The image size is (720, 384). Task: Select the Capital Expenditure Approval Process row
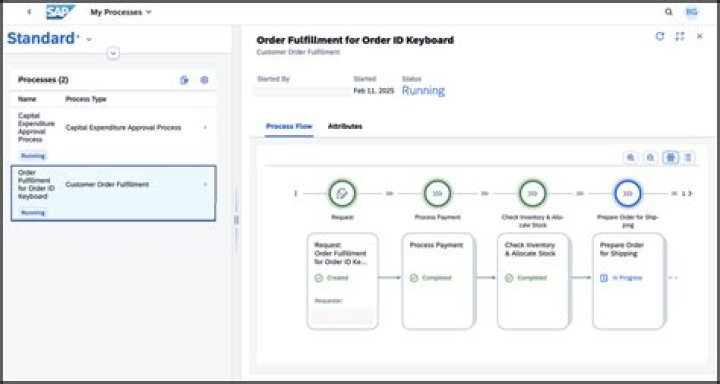point(113,136)
